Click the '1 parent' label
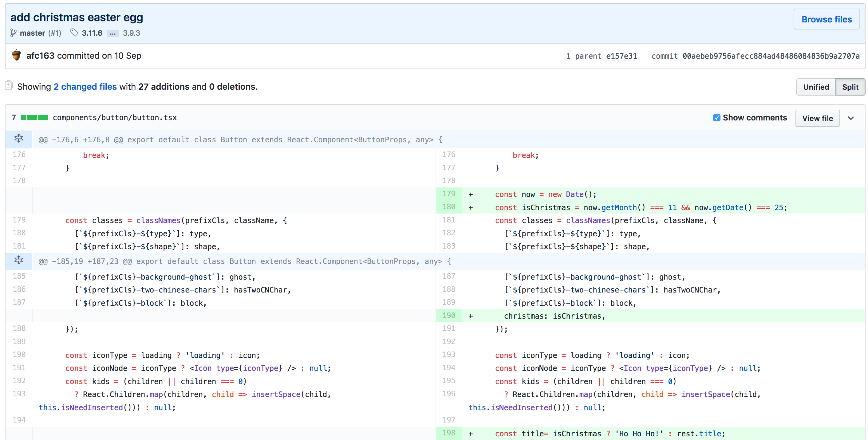The height and width of the screenshot is (440, 868). (x=584, y=56)
